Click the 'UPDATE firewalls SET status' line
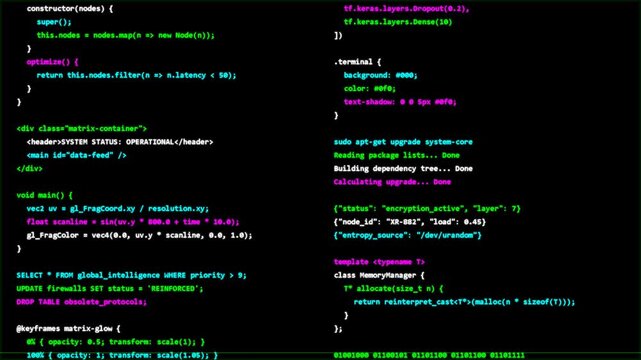The height and width of the screenshot is (360, 641). (x=110, y=288)
